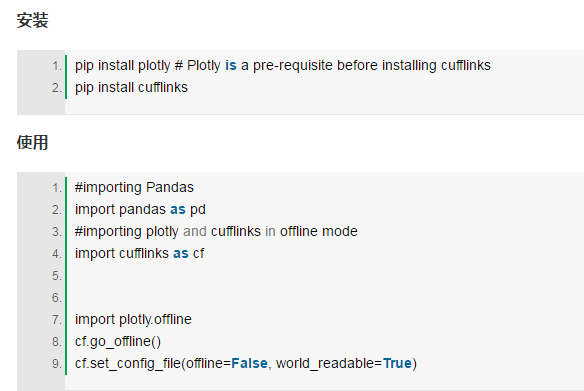Image resolution: width=584 pixels, height=391 pixels.
Task: Click the 'import pandas as pd' line
Action: 140,209
